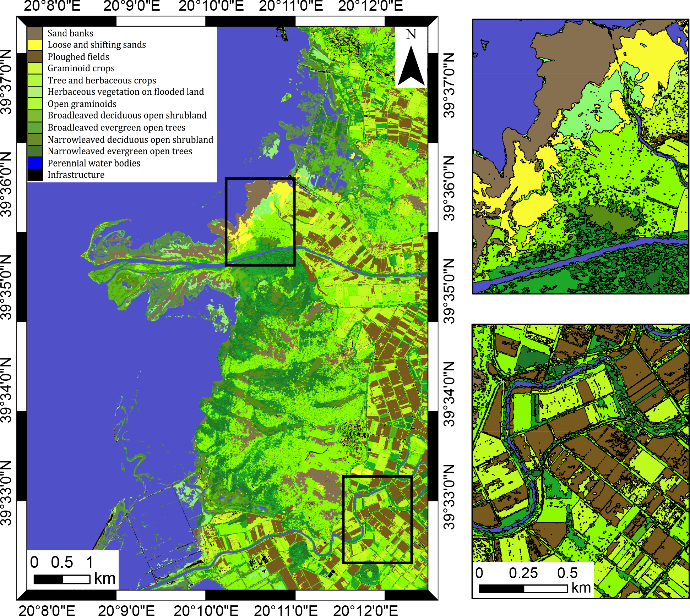Click the 'N' letter above north arrow

[411, 34]
